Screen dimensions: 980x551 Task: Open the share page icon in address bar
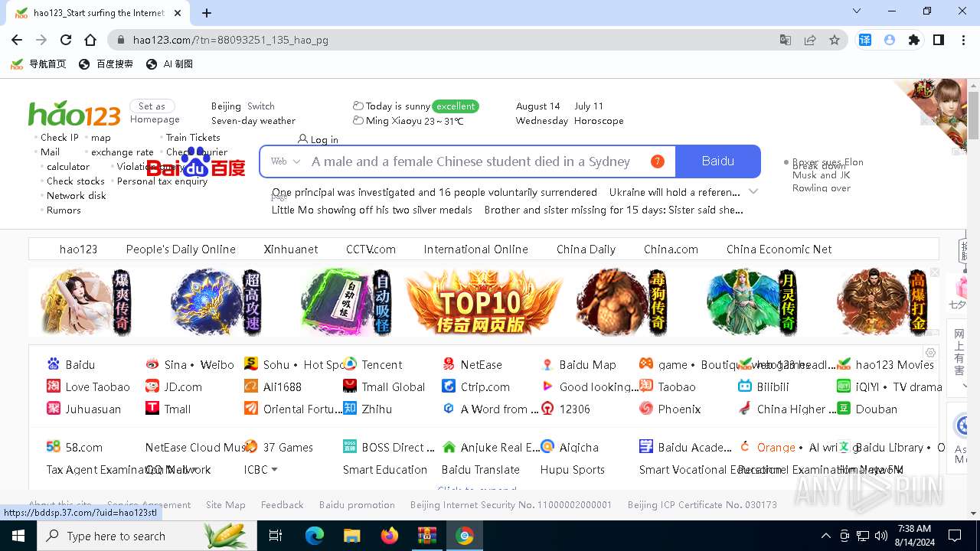pos(810,40)
